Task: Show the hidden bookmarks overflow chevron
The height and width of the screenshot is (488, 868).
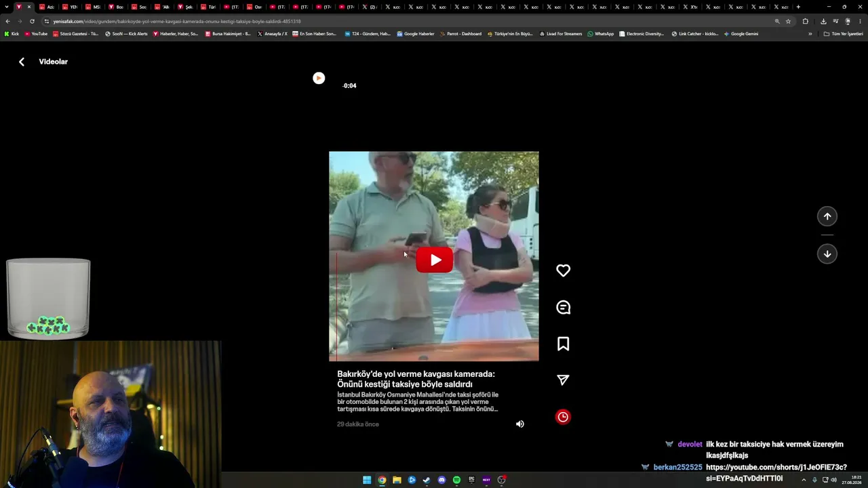Action: (810, 34)
